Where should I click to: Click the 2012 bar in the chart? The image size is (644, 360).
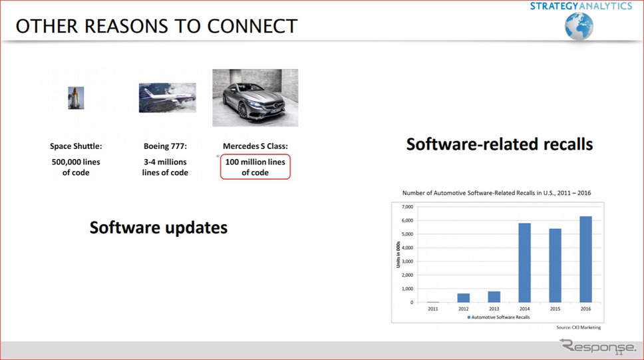[463, 298]
